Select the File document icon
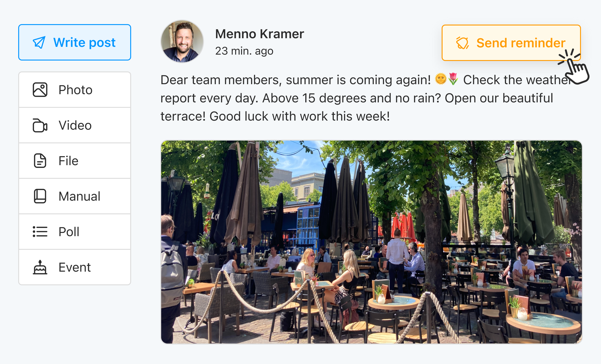This screenshot has width=601, height=364. [40, 161]
